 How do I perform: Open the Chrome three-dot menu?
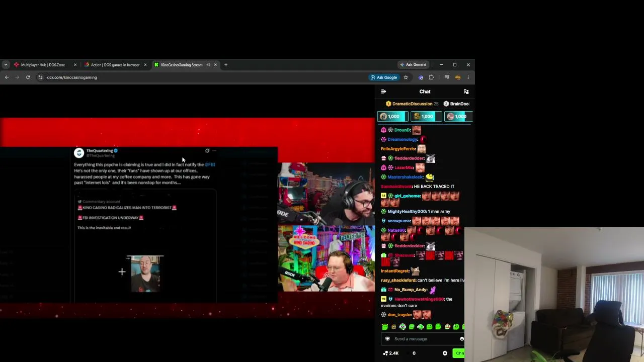point(468,77)
